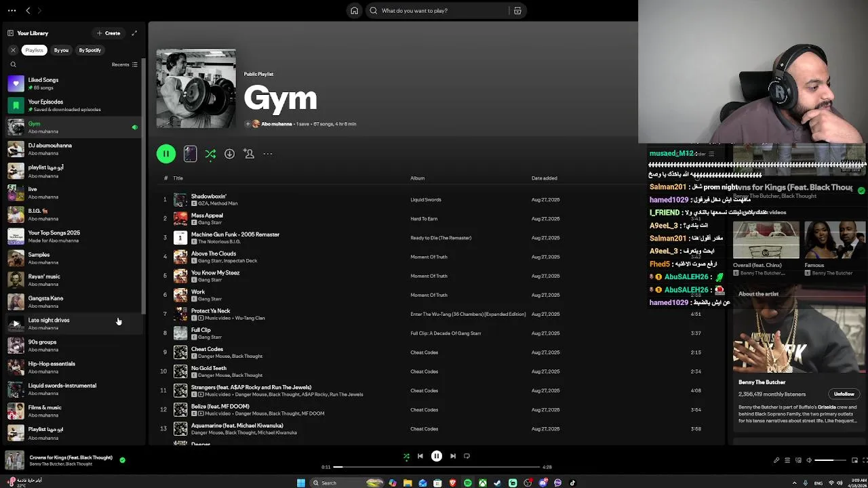Search in Your Library magnifier icon
The image size is (868, 488).
[13, 65]
